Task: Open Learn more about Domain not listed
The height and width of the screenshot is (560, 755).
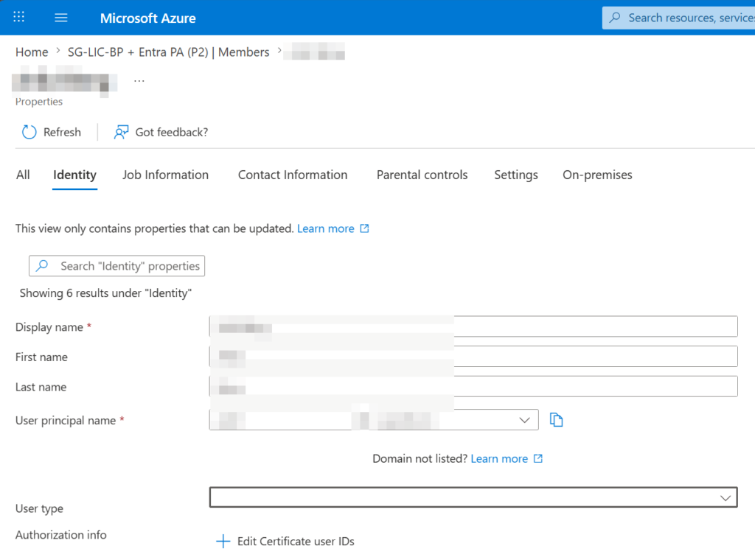Action: coord(499,458)
